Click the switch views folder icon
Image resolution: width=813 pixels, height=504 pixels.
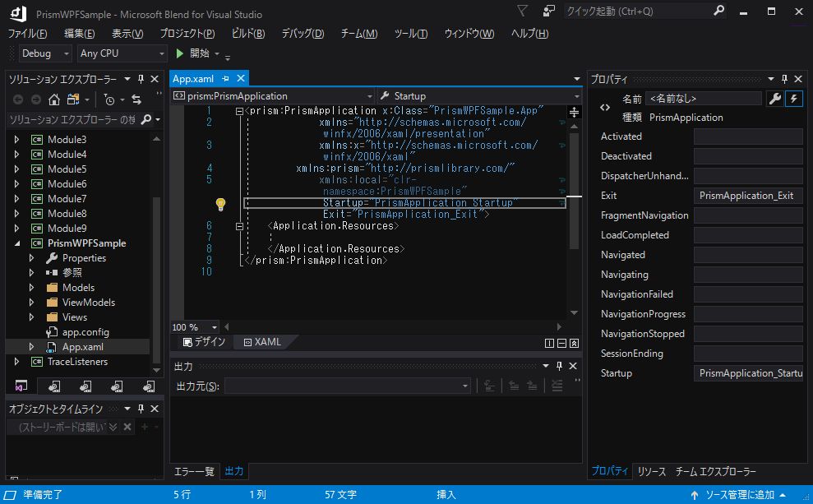click(x=73, y=99)
